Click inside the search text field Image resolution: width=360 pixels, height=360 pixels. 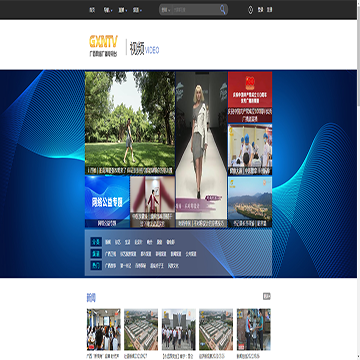tap(195, 10)
